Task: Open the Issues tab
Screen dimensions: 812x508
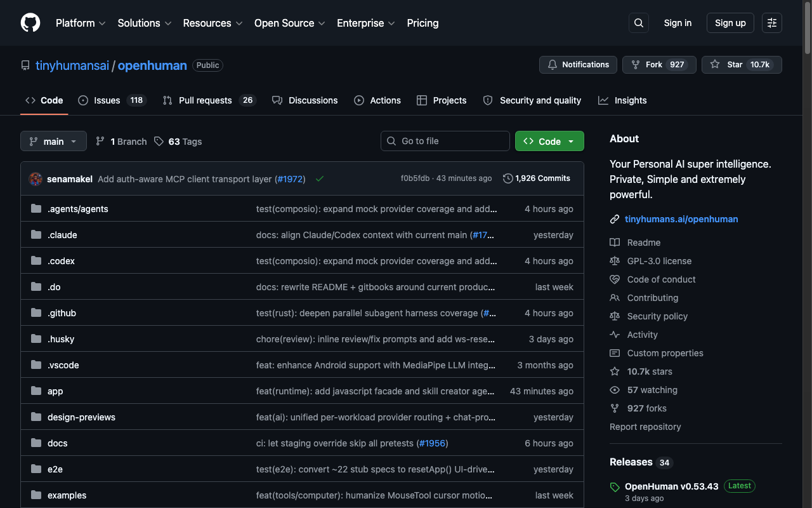Action: tap(112, 100)
